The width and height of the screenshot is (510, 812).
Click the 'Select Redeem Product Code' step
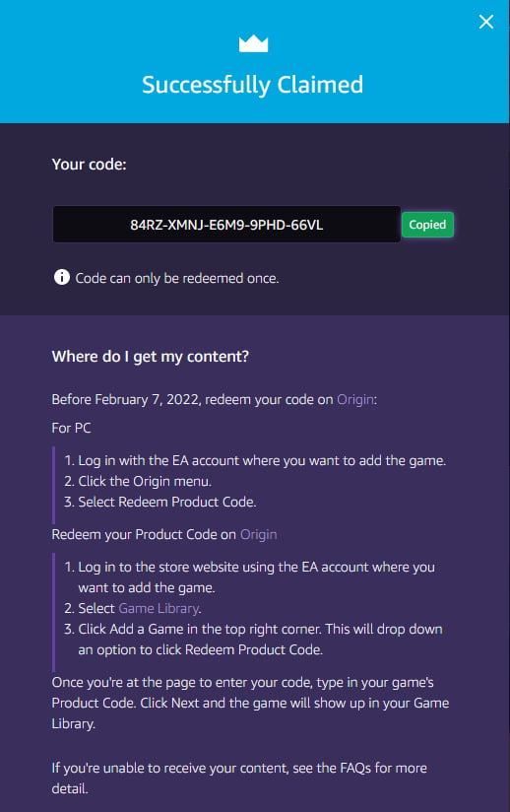(x=159, y=502)
